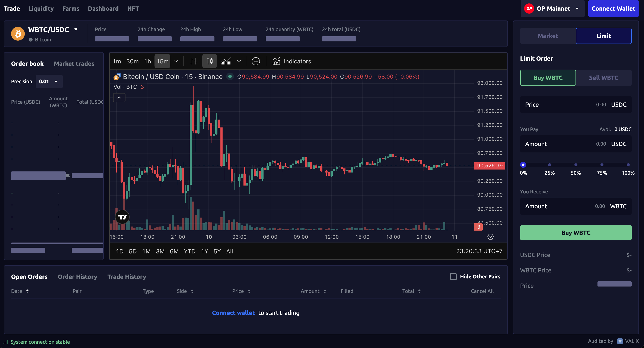644x348 pixels.
Task: Switch to the Market trades tab
Action: point(74,64)
